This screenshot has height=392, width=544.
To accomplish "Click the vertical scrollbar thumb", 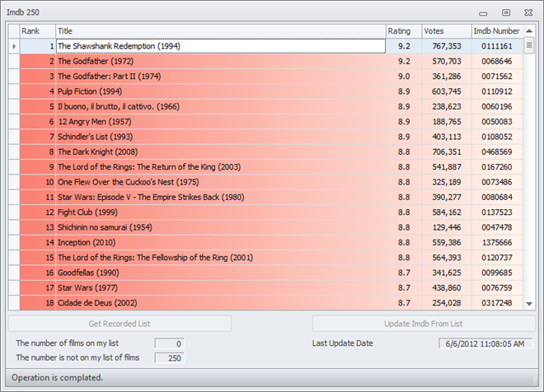I will 529,45.
